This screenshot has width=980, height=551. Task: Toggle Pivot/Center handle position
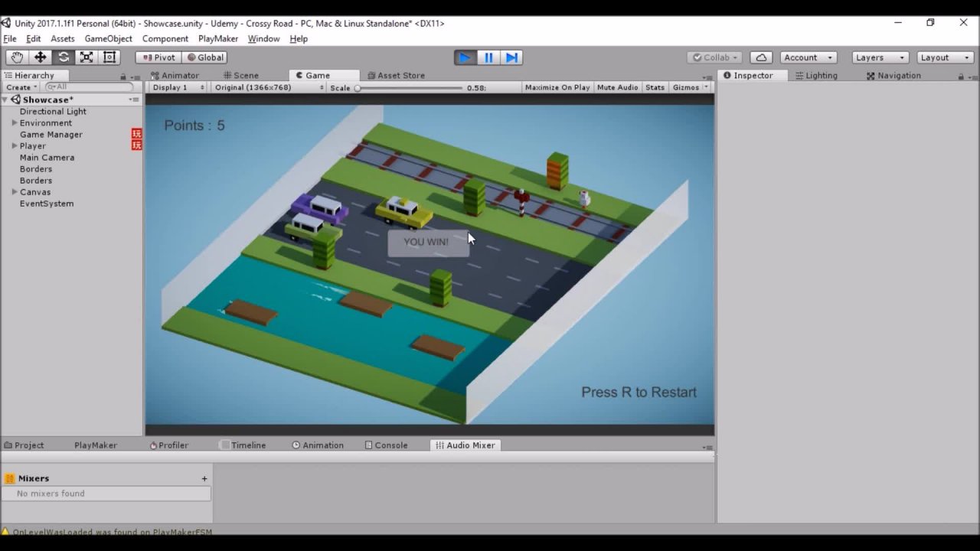click(x=158, y=57)
